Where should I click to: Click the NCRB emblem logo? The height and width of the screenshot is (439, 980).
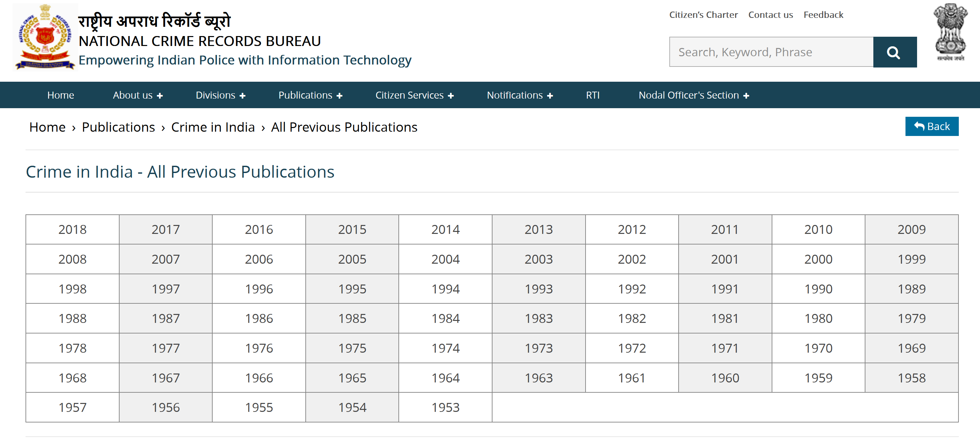tap(45, 37)
